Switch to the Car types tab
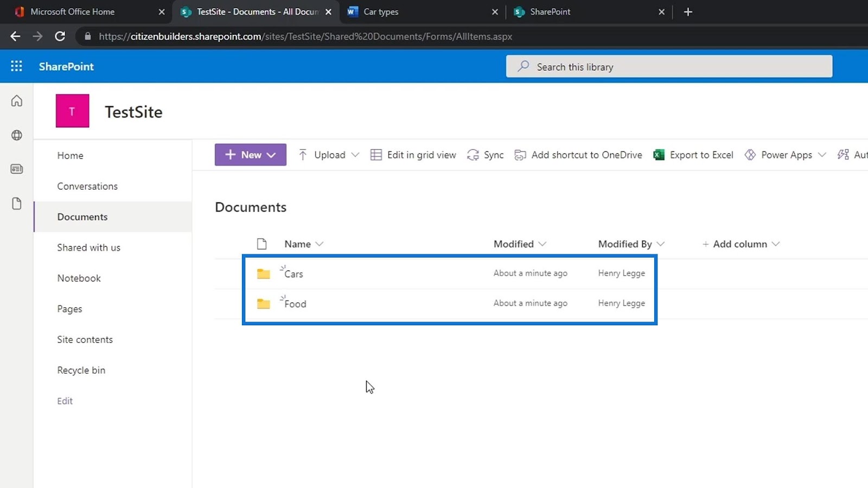868x488 pixels. point(422,12)
